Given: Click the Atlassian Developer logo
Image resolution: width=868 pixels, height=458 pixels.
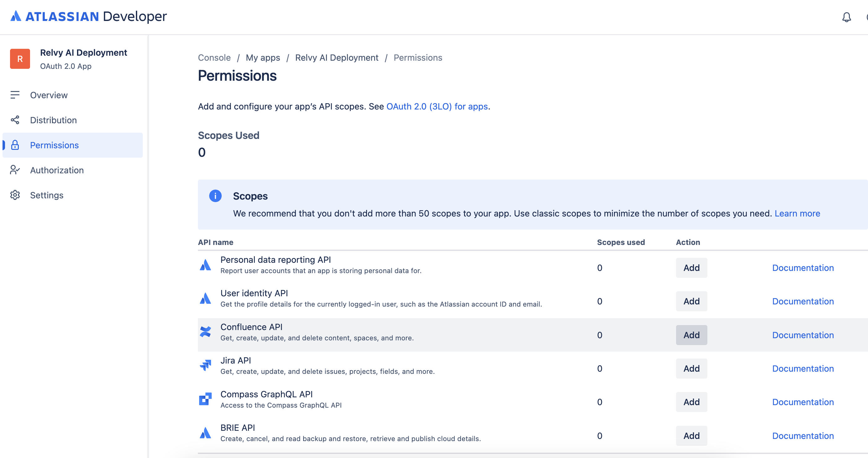Looking at the screenshot, I should click(x=89, y=16).
